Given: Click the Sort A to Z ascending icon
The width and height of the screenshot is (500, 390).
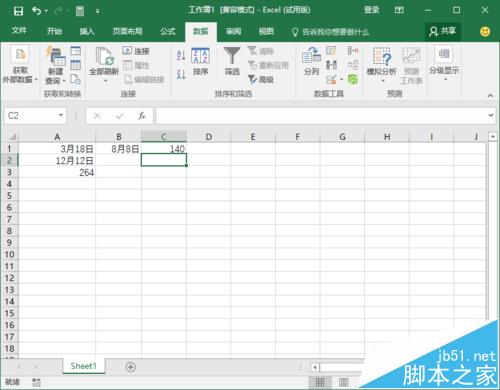Looking at the screenshot, I should point(181,55).
